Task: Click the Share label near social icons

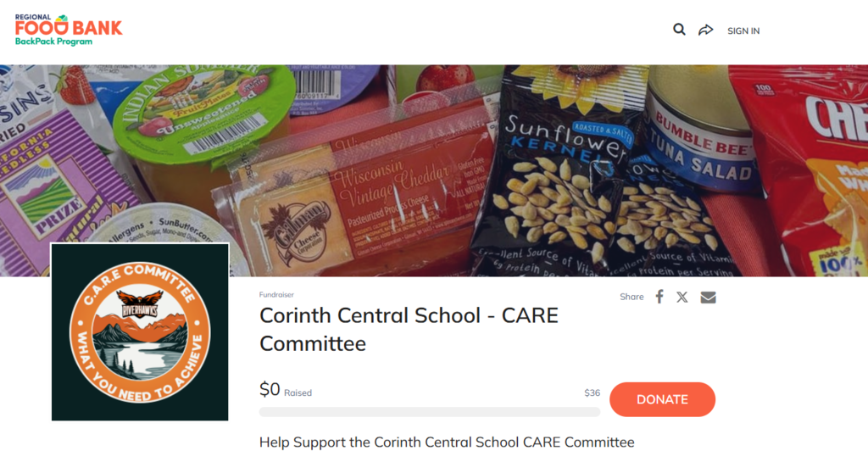Action: click(632, 297)
